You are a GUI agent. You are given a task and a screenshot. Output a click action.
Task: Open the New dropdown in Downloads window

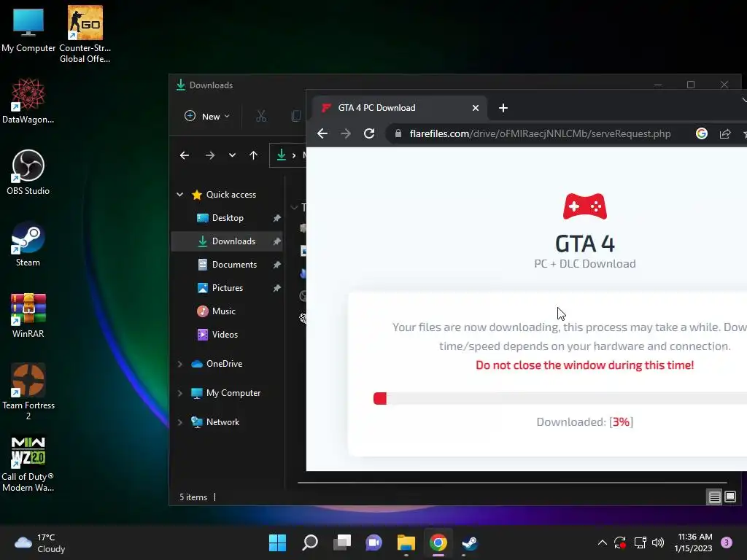(x=206, y=116)
